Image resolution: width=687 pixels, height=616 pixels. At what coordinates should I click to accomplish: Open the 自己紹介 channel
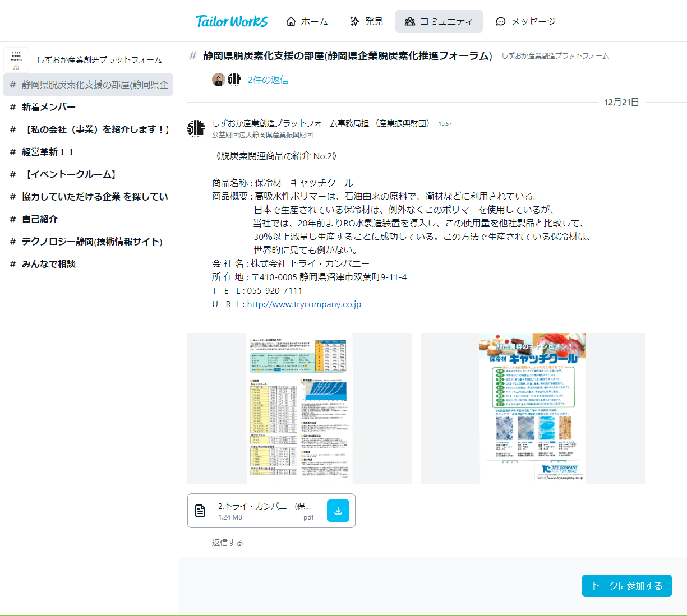click(x=88, y=219)
